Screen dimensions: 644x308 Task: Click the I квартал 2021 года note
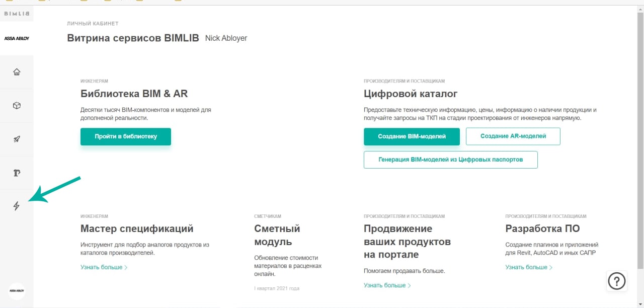coord(277,288)
